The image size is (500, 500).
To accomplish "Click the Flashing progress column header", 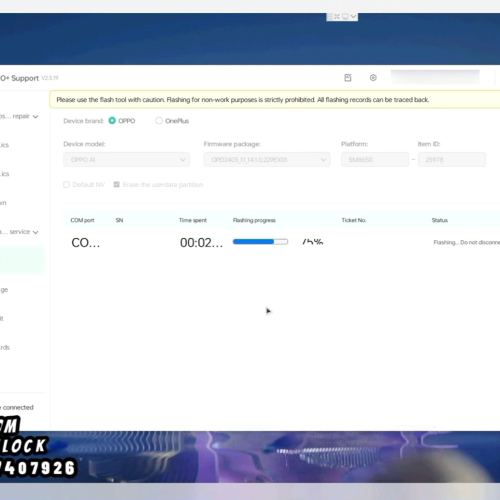I will (x=254, y=220).
